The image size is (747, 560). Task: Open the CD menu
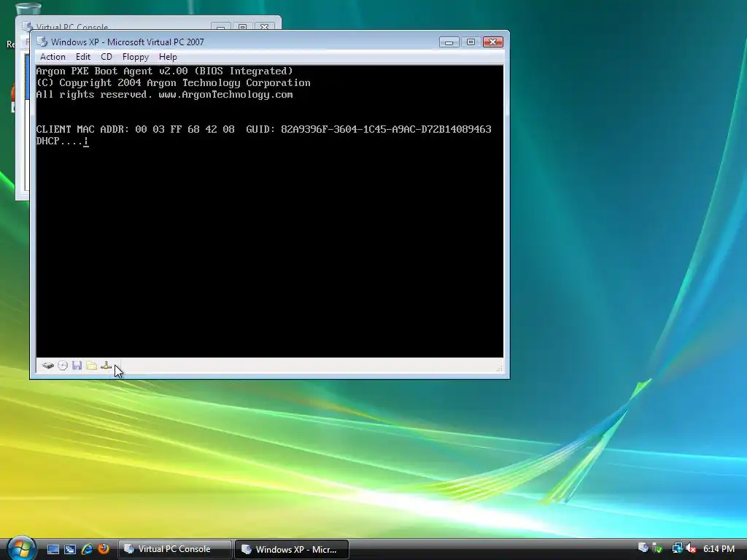(x=107, y=57)
